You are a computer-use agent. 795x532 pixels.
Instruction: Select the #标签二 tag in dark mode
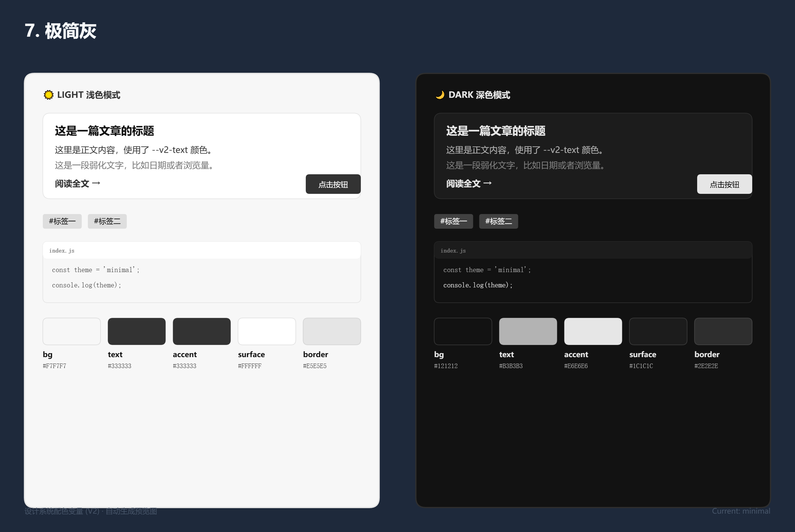498,221
